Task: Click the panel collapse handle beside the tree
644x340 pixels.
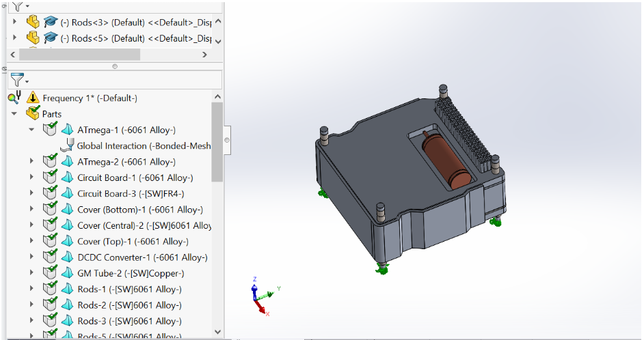Action: 228,139
